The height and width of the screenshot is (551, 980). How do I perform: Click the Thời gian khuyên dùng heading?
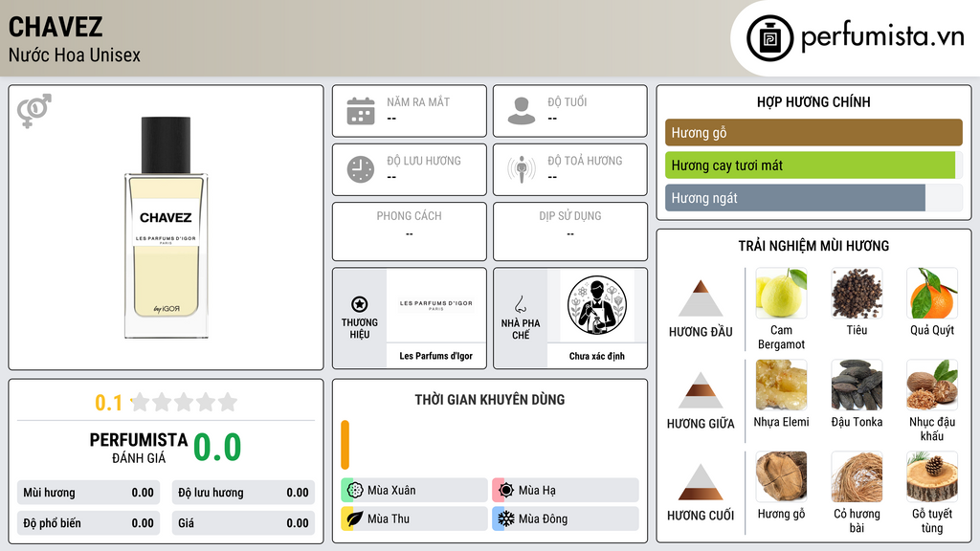click(x=490, y=400)
